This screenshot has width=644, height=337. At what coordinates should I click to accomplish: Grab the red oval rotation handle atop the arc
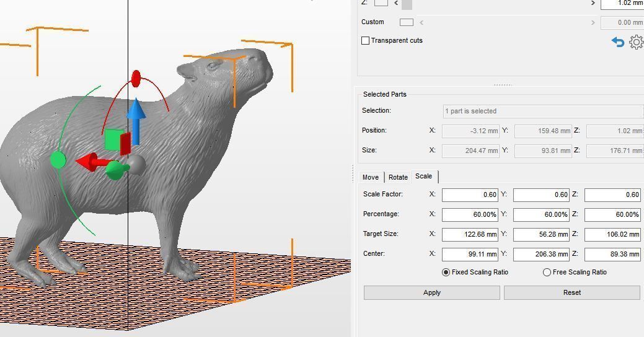[136, 78]
